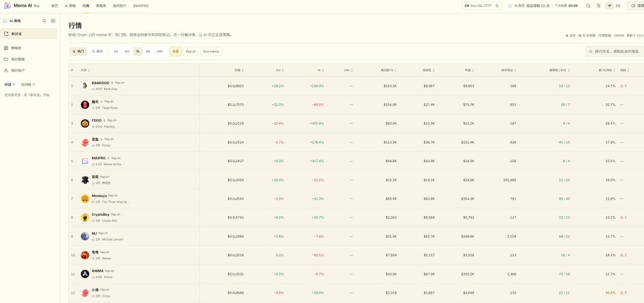Open $MAIPRO in the top navigation
The width and height of the screenshot is (644, 303).
tap(141, 6)
